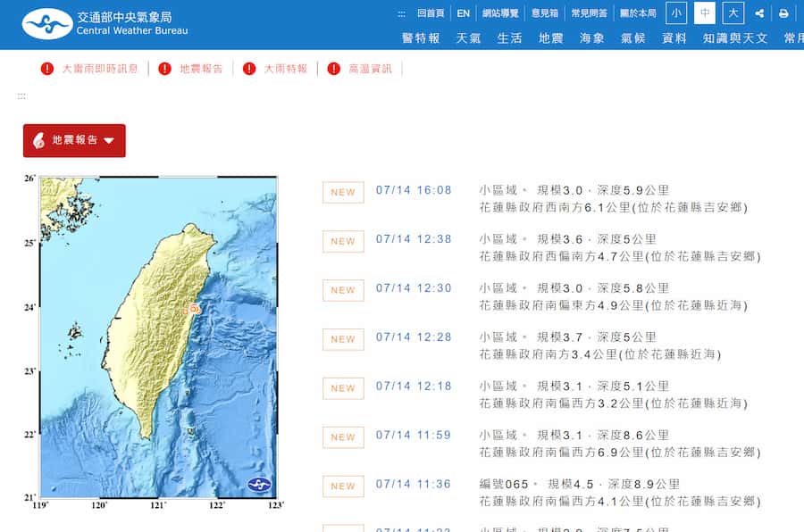Click the epicenter marker on Taiwan map
The image size is (804, 532).
click(x=194, y=308)
